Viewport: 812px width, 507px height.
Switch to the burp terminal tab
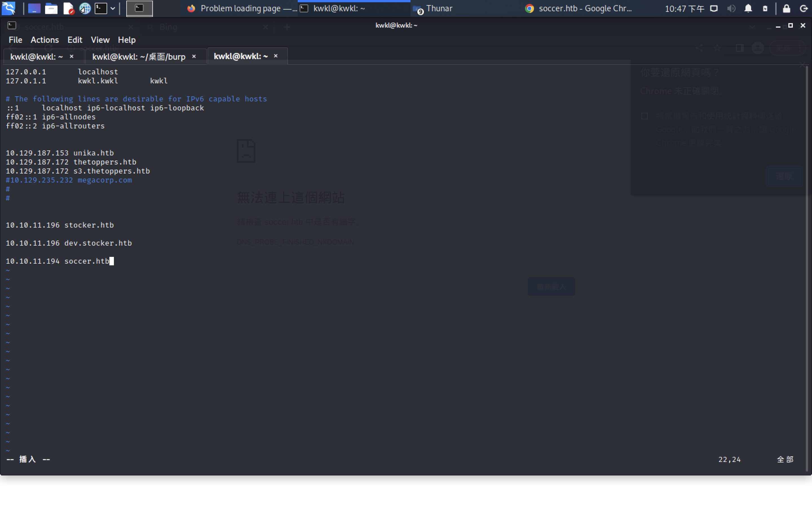tap(139, 57)
